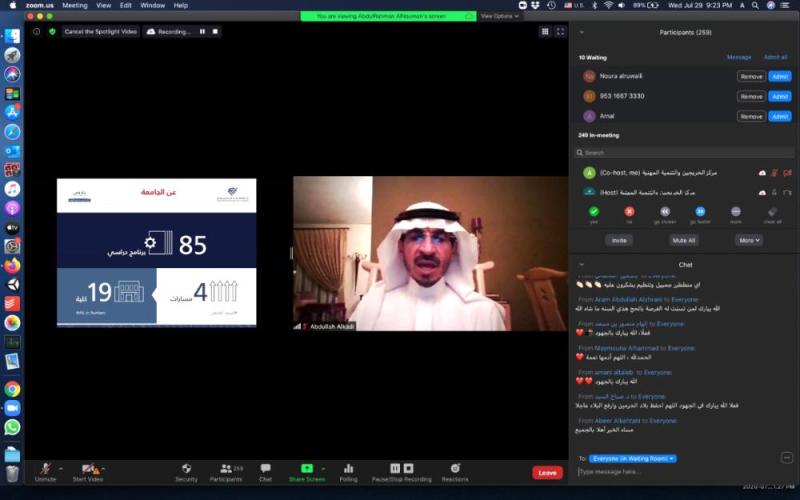The height and width of the screenshot is (500, 800).
Task: Click the red Leave button
Action: pos(547,473)
